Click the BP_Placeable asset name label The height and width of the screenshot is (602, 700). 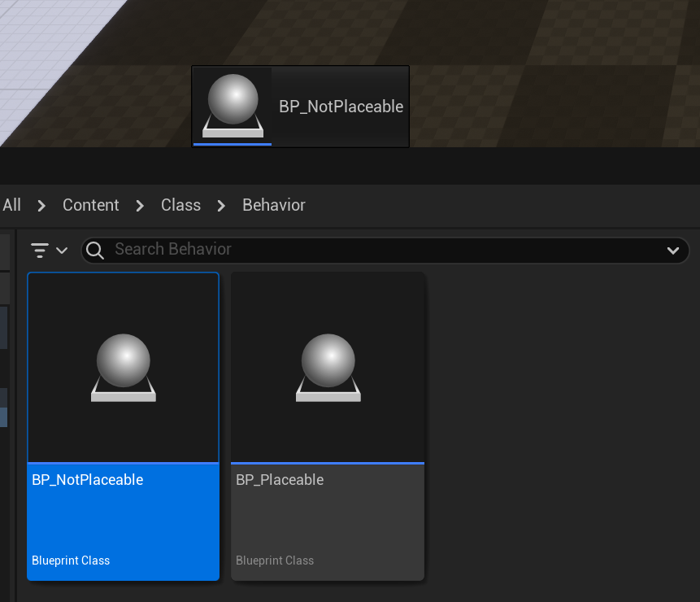click(x=280, y=480)
